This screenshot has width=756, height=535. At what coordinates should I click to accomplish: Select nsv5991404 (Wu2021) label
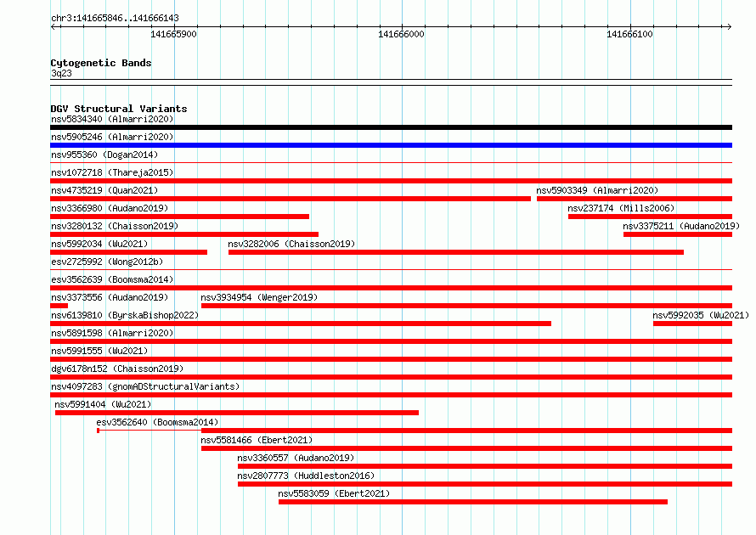point(103,404)
